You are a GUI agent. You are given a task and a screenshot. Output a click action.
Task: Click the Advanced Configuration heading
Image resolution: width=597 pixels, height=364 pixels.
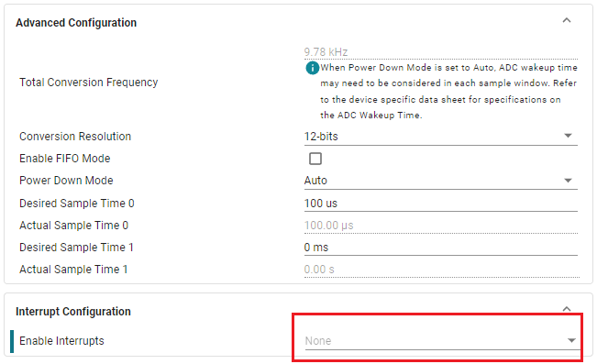click(x=76, y=23)
